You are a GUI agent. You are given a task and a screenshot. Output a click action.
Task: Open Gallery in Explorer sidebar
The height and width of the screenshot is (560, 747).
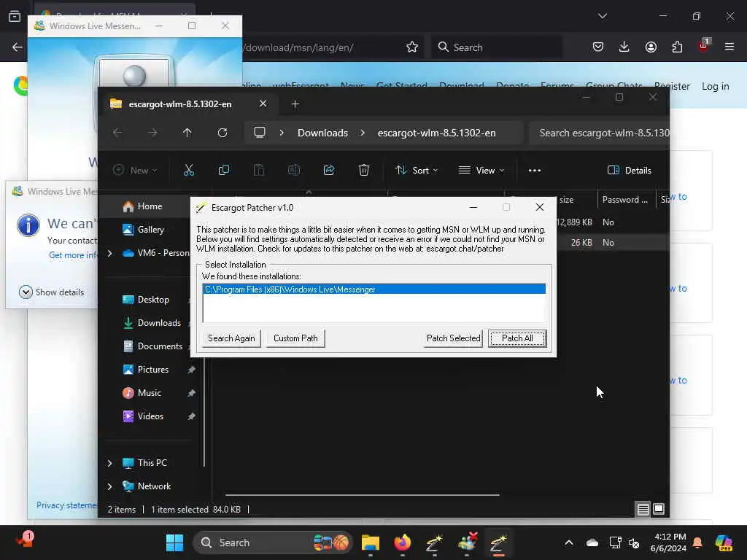(x=150, y=230)
